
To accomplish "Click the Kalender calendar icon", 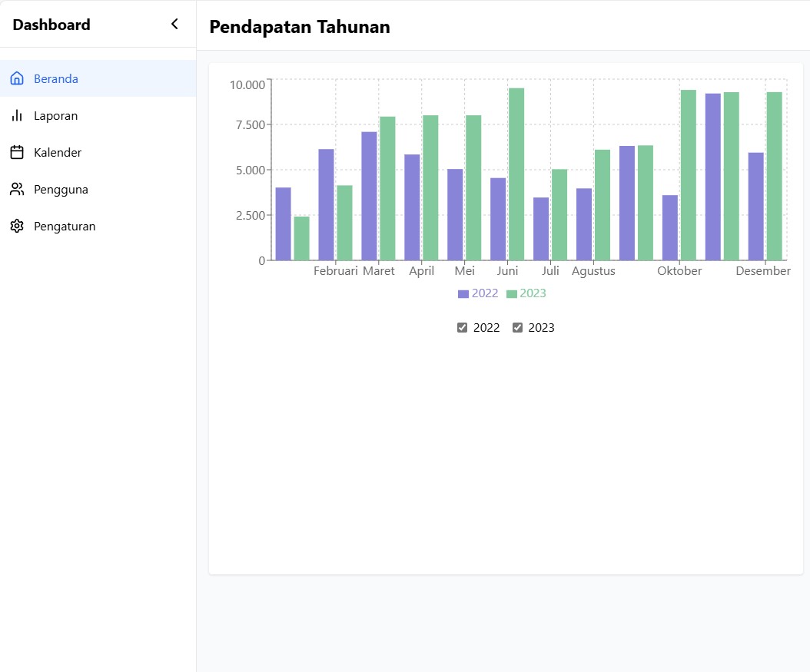I will point(16,152).
